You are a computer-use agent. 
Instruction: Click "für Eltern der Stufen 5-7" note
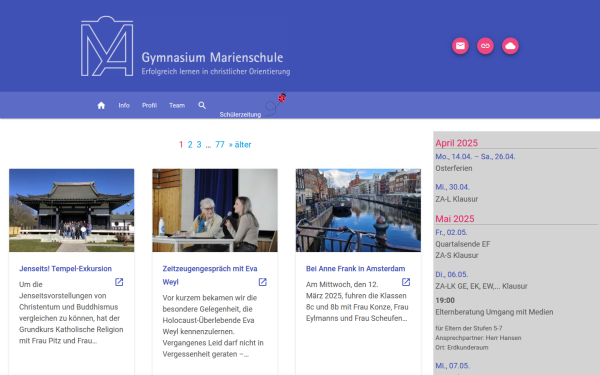pyautogui.click(x=469, y=328)
